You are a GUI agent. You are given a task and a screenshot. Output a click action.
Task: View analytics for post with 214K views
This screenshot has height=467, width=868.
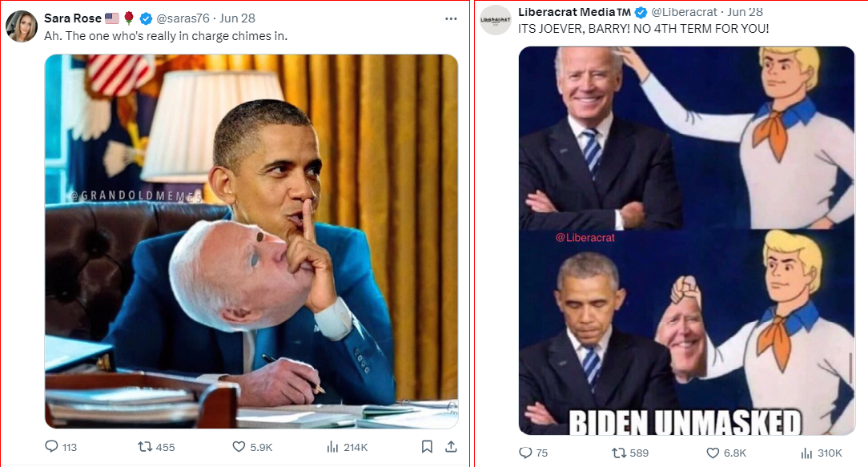[x=347, y=446]
